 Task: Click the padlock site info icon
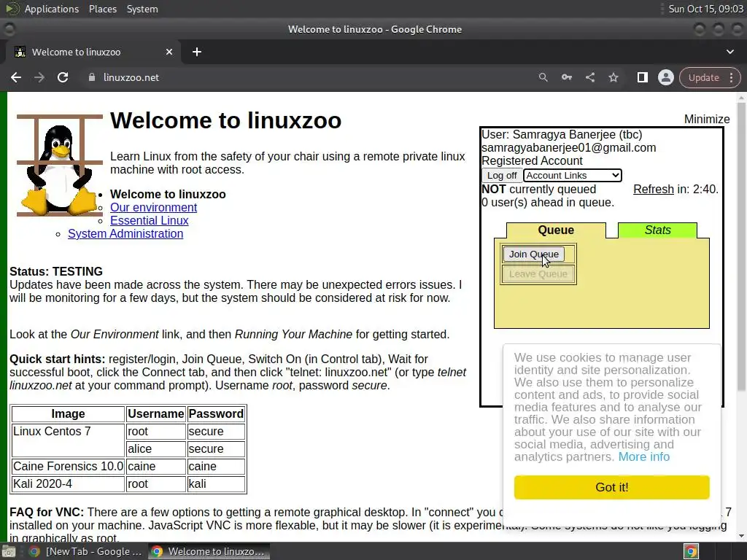tap(91, 77)
